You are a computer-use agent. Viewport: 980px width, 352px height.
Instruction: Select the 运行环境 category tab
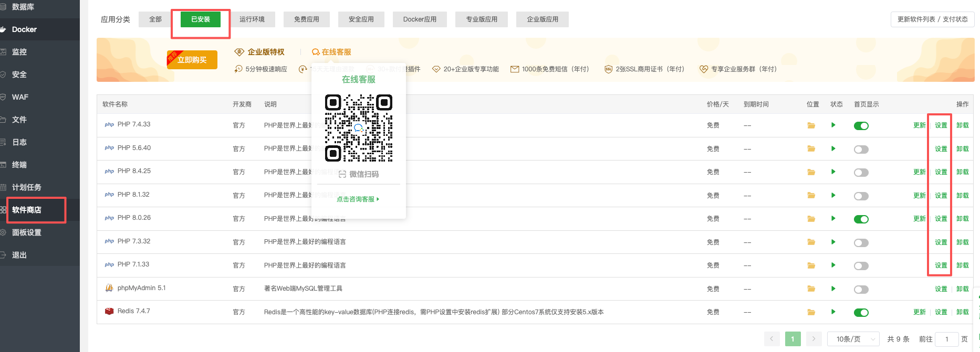point(252,19)
